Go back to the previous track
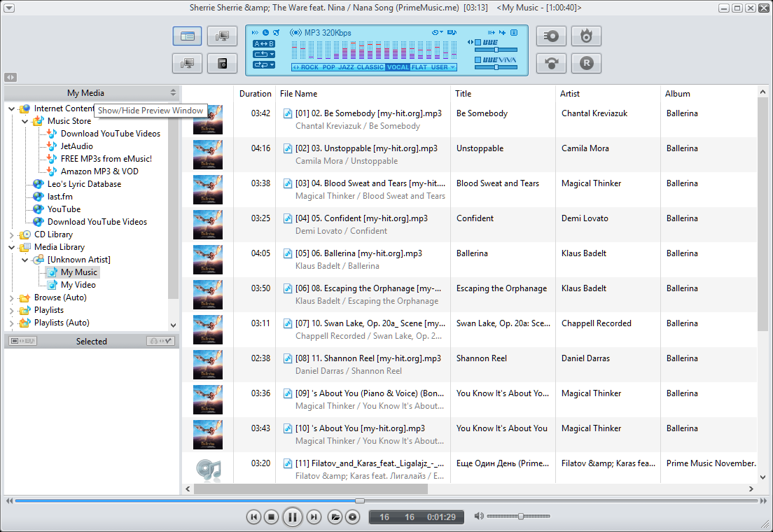The height and width of the screenshot is (532, 773). 253,517
